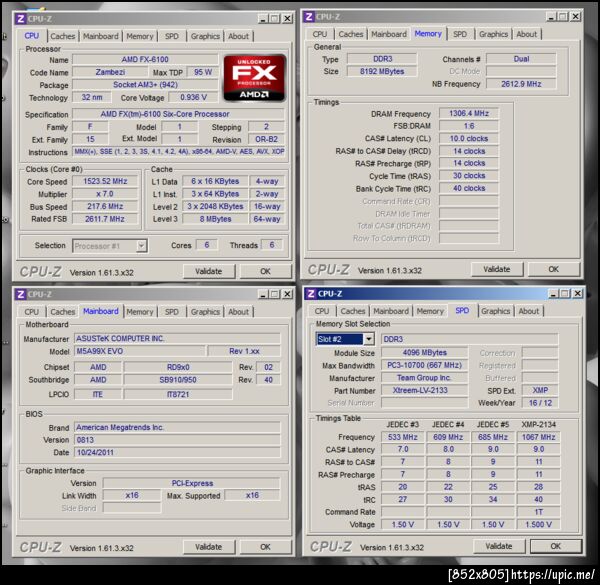Click the Team Group Inc. manufacturer value

tap(424, 378)
